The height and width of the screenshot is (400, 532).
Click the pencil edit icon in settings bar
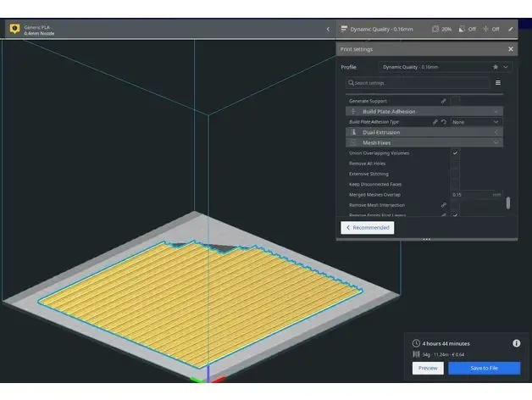tap(511, 29)
